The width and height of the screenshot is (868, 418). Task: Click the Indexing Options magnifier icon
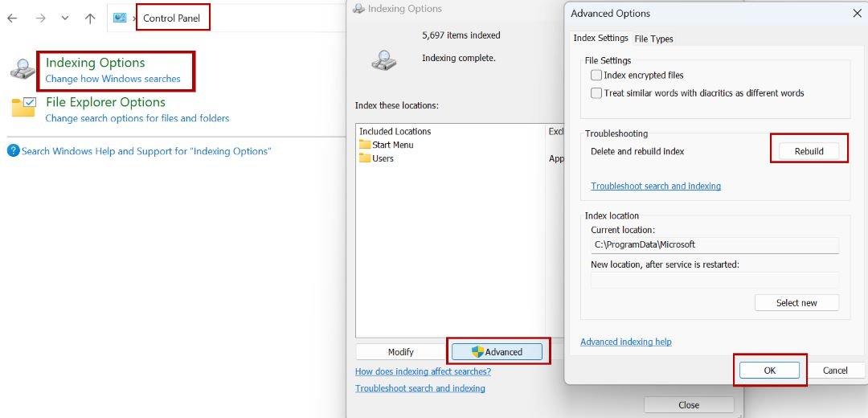[x=23, y=69]
